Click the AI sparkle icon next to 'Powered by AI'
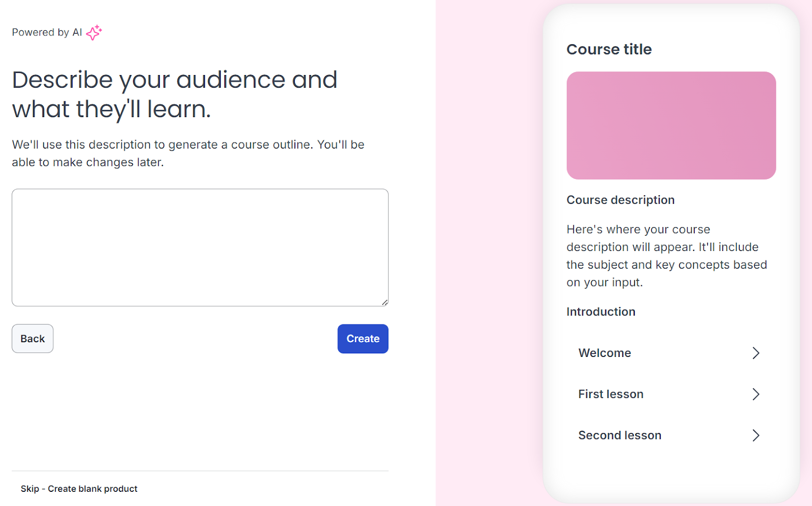The image size is (812, 506). (x=93, y=32)
